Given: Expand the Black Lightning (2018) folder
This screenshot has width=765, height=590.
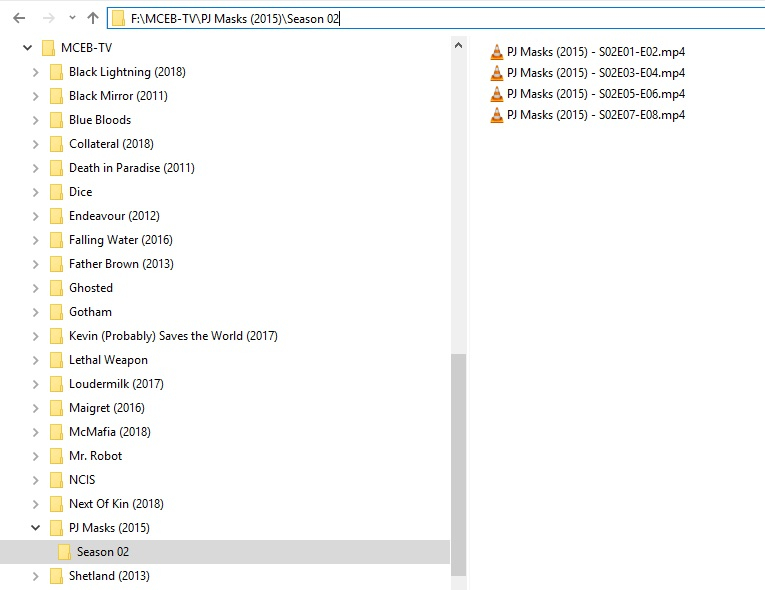Looking at the screenshot, I should click(36, 72).
